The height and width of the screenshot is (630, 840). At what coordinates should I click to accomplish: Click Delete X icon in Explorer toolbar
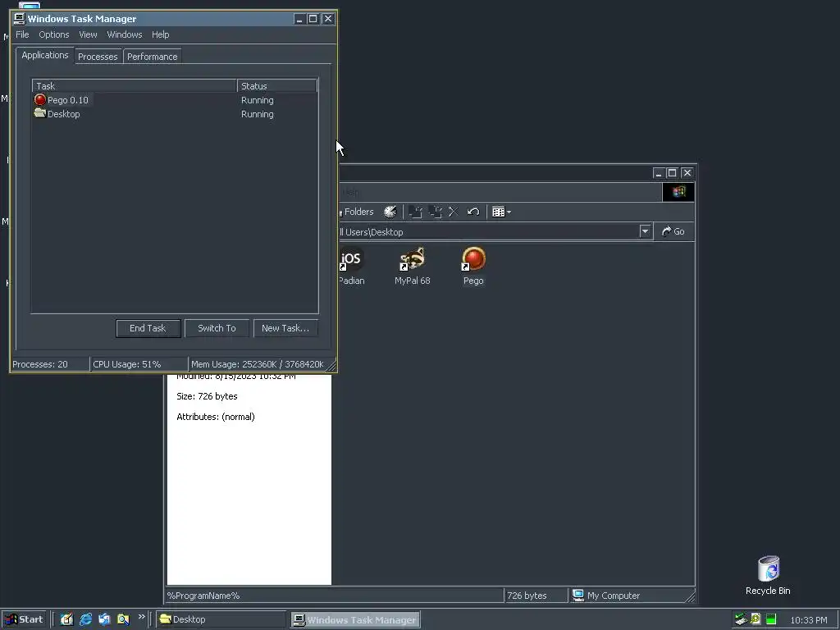coord(454,212)
